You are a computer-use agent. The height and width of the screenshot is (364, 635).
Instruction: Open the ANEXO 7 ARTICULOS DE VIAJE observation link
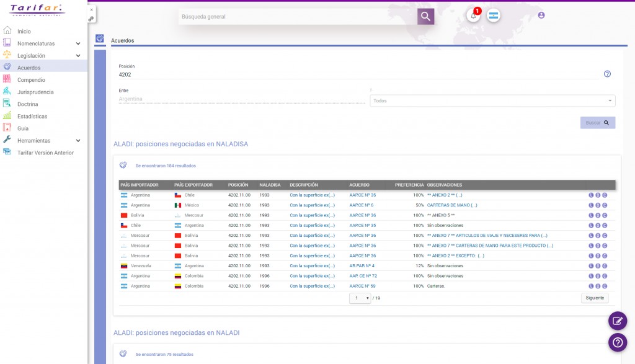pyautogui.click(x=487, y=236)
